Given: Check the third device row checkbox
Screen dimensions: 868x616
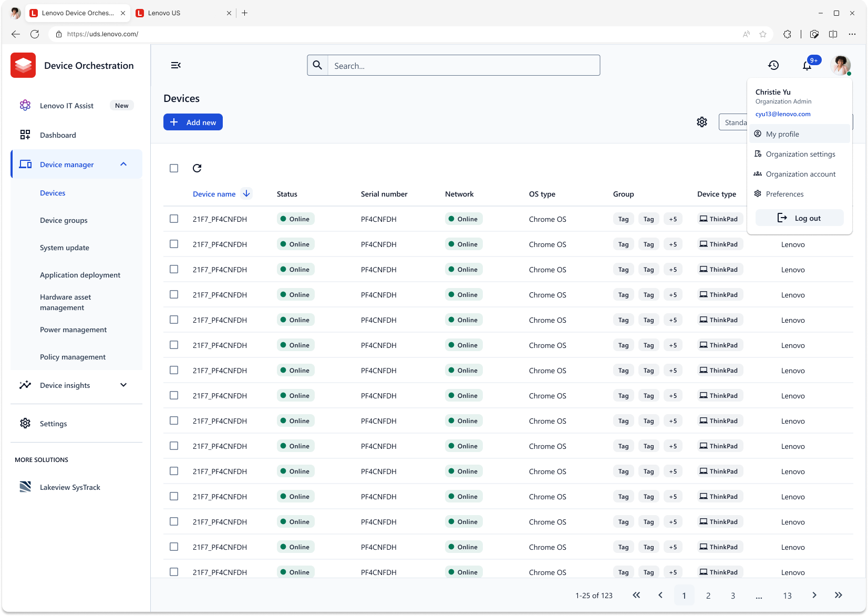Looking at the screenshot, I should tap(174, 269).
